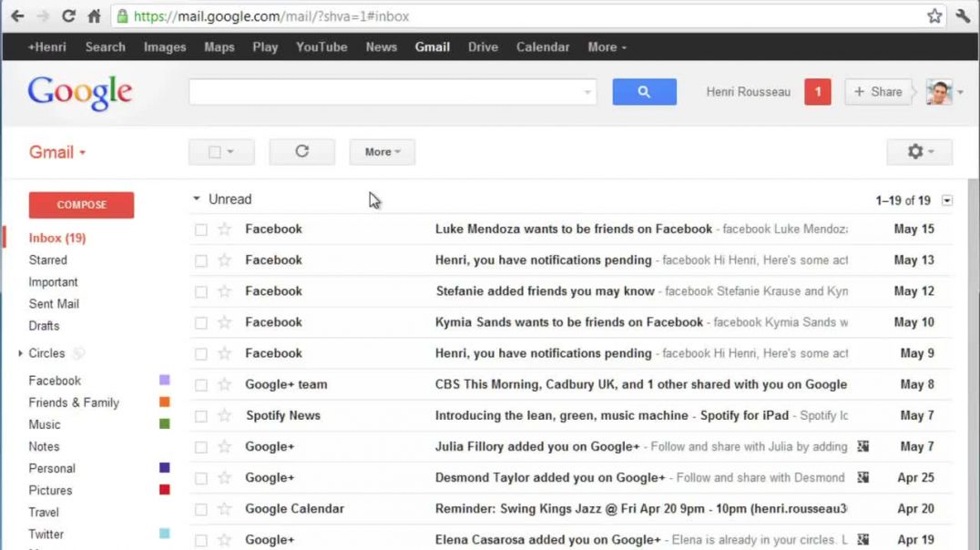The width and height of the screenshot is (980, 550).
Task: Click the Google logo
Action: tap(80, 93)
